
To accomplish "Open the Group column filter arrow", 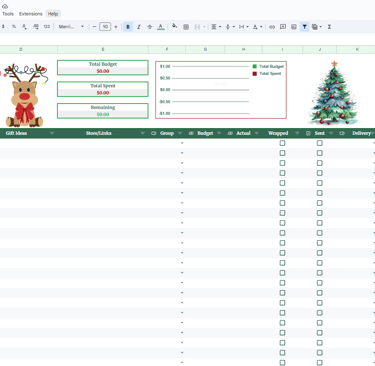I will pos(180,133).
